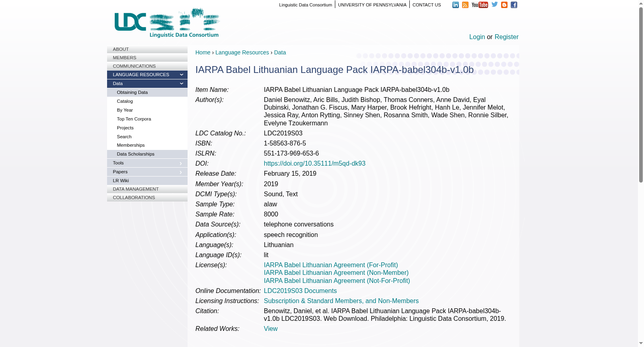Open the Blogger icon link

pos(504,5)
